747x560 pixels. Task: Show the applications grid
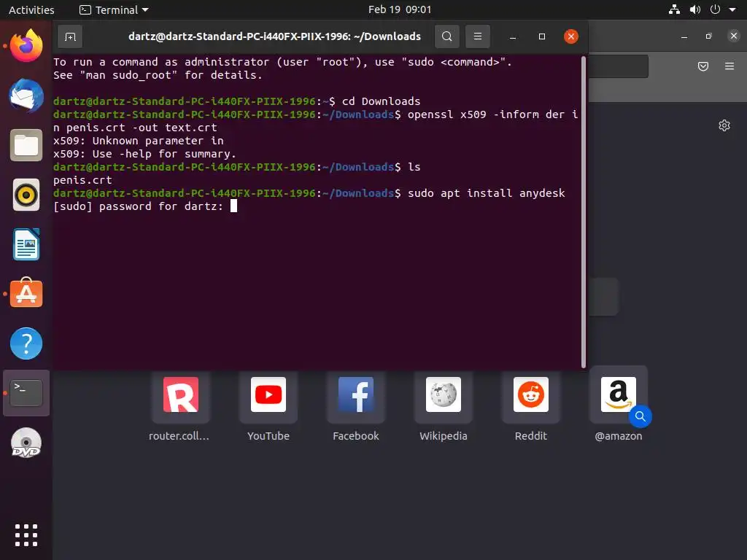pos(26,535)
